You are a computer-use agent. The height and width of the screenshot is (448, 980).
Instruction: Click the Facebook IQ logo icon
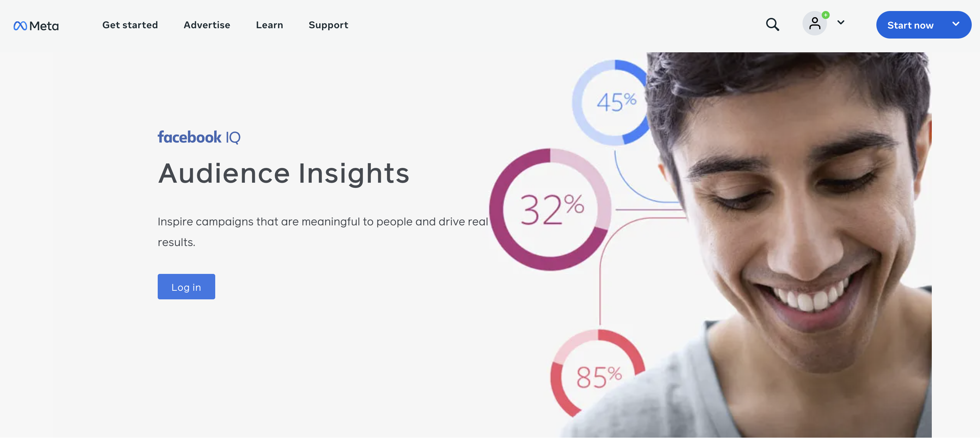point(199,137)
